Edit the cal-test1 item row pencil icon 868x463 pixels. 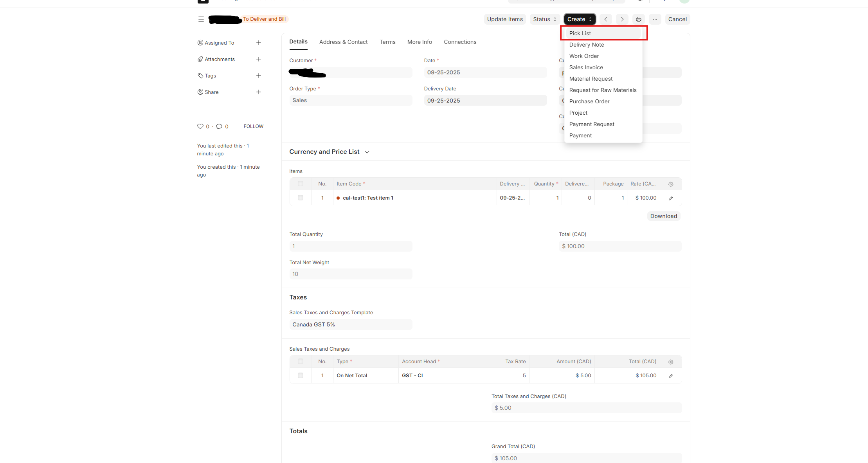click(670, 198)
